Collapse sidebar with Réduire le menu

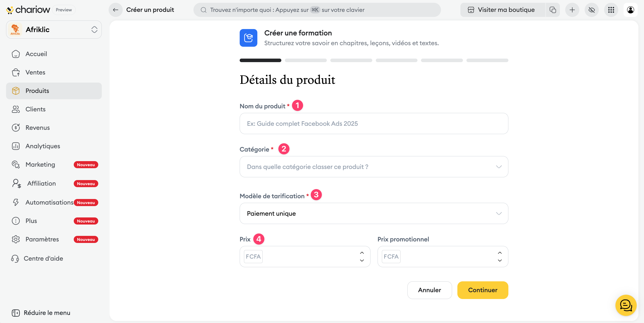[41, 313]
